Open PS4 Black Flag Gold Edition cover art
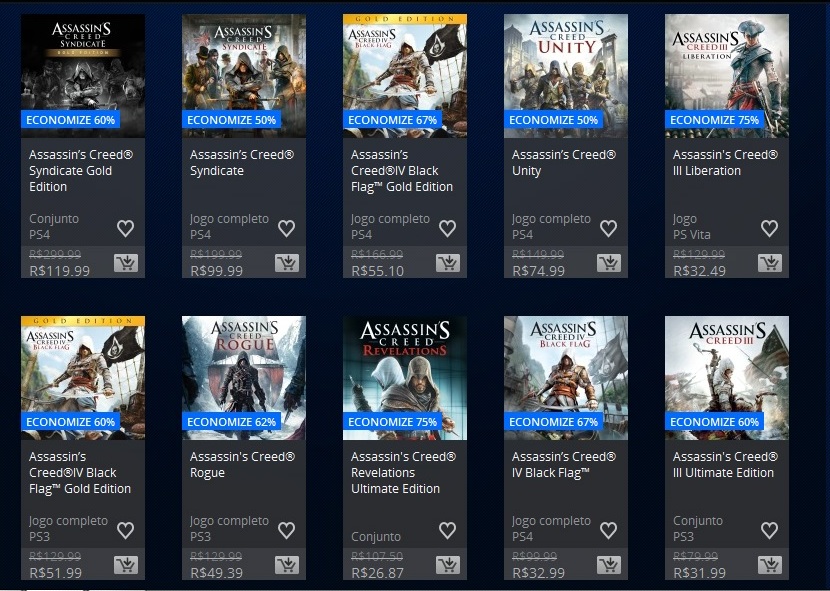Image resolution: width=830 pixels, height=591 pixels. tap(404, 76)
